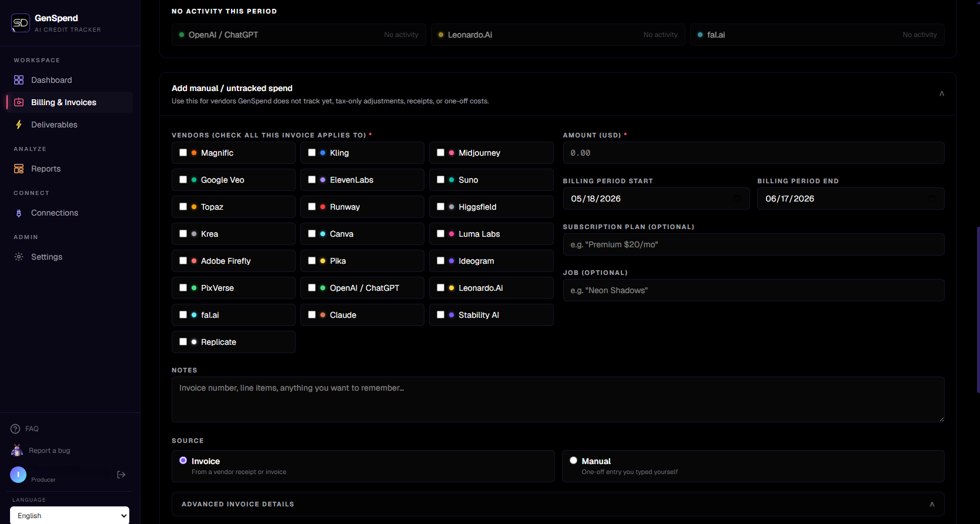The width and height of the screenshot is (980, 524).
Task: Click Leonardo.Ai no-activity card
Action: coord(558,35)
